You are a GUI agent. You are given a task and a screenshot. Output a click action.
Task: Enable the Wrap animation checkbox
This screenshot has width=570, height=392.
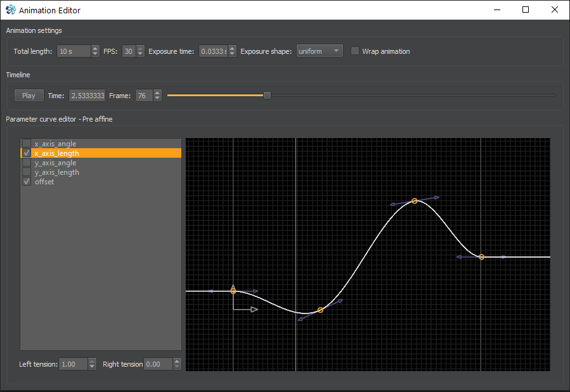[355, 51]
